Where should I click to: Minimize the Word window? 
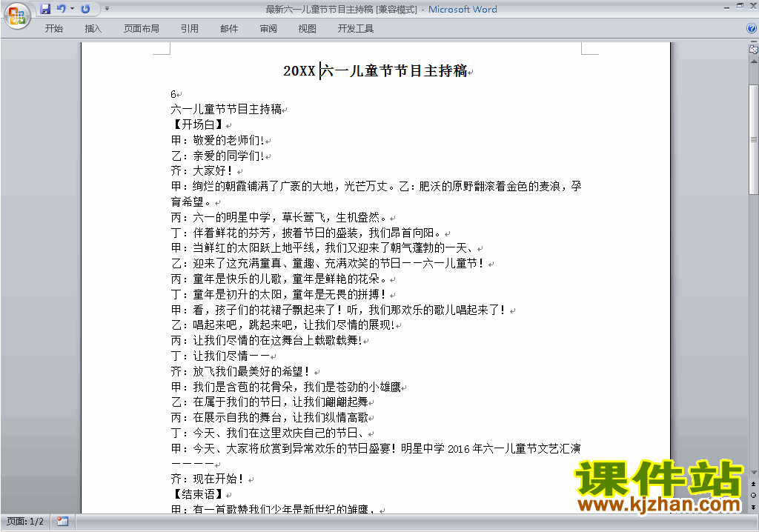(x=726, y=7)
